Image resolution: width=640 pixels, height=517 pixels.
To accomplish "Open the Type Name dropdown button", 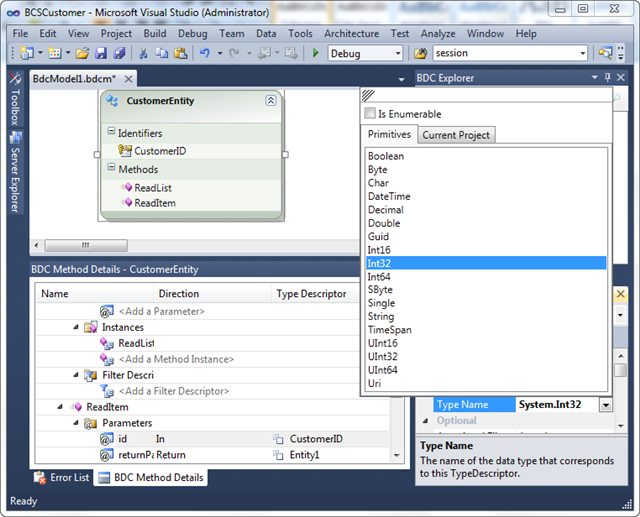I will click(606, 405).
